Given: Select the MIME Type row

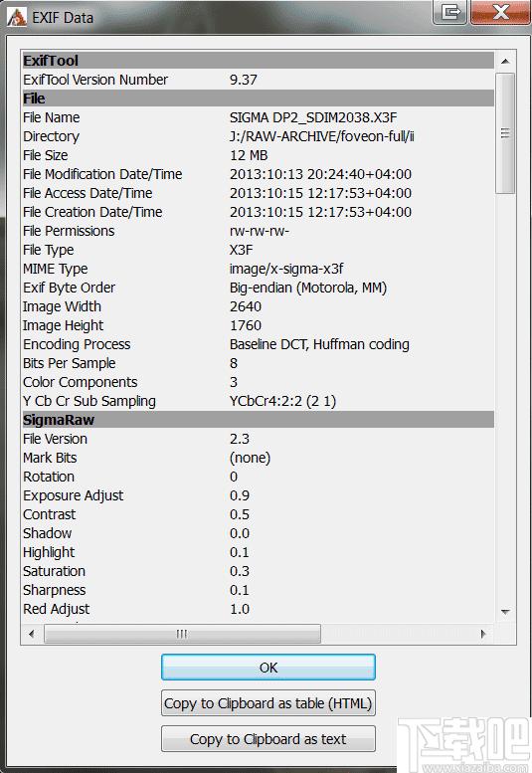Looking at the screenshot, I should click(x=259, y=269).
